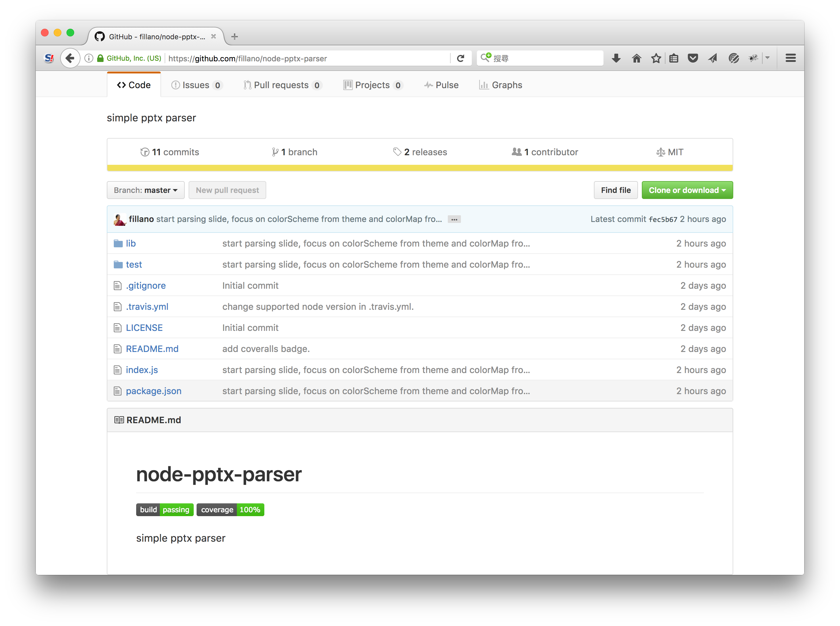The width and height of the screenshot is (840, 626).
Task: Click the URL address bar field
Action: [x=307, y=58]
